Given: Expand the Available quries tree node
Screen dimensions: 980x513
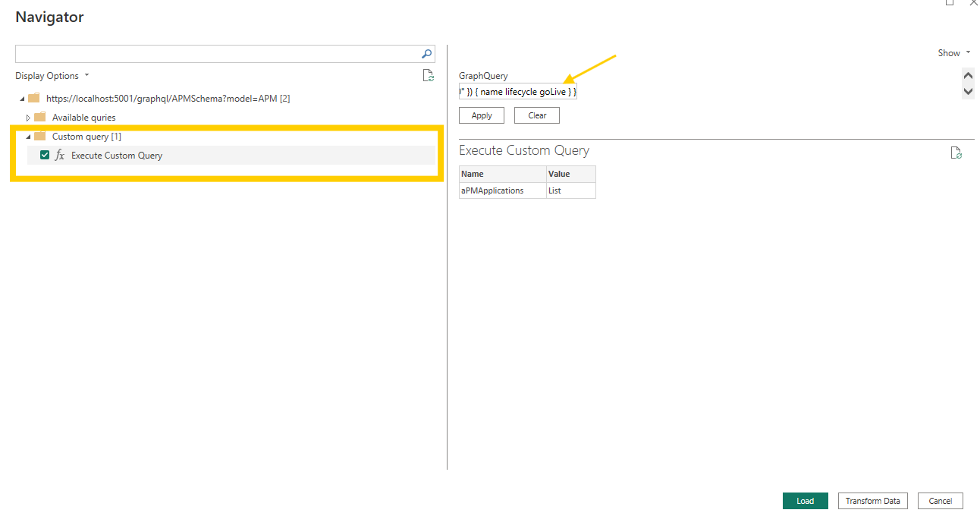Looking at the screenshot, I should [x=28, y=117].
